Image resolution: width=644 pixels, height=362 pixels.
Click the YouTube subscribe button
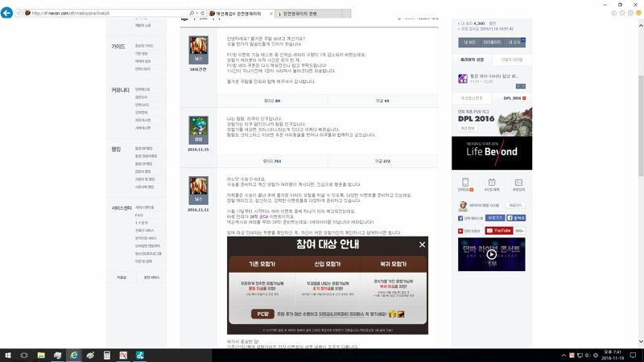click(499, 231)
